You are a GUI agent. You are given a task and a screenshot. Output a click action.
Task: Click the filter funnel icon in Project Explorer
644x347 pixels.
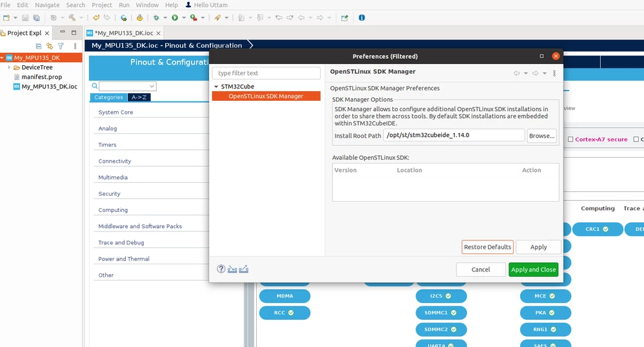pos(61,46)
